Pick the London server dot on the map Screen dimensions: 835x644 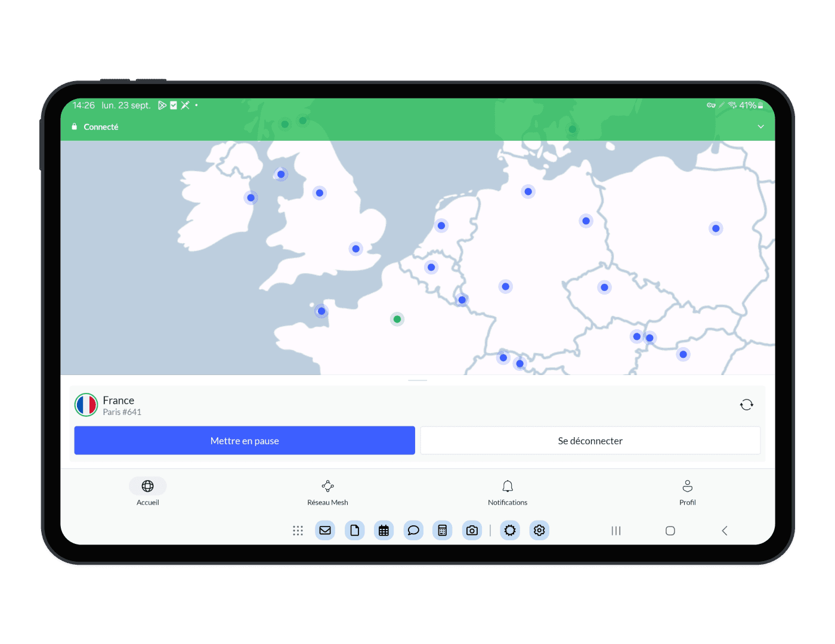(x=356, y=249)
